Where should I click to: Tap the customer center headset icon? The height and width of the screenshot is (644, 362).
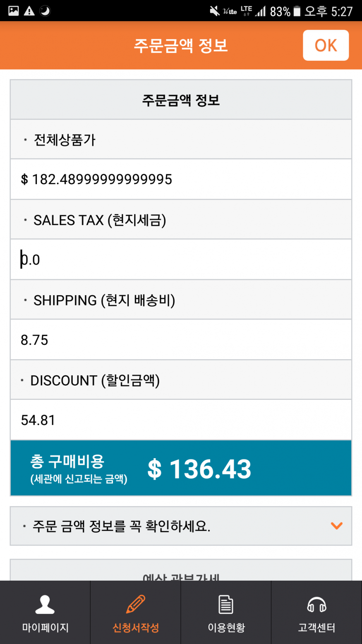[x=316, y=605]
